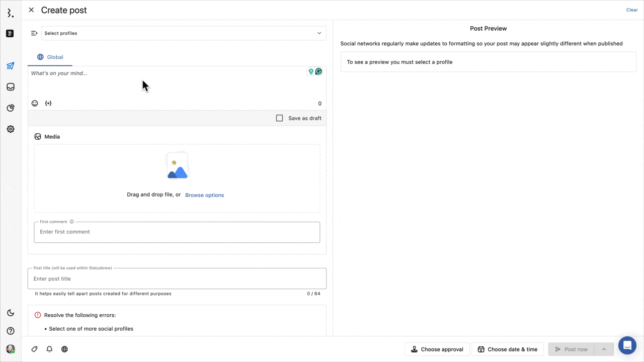Click the Clear link
Viewport: 644px width, 362px height.
(x=632, y=10)
